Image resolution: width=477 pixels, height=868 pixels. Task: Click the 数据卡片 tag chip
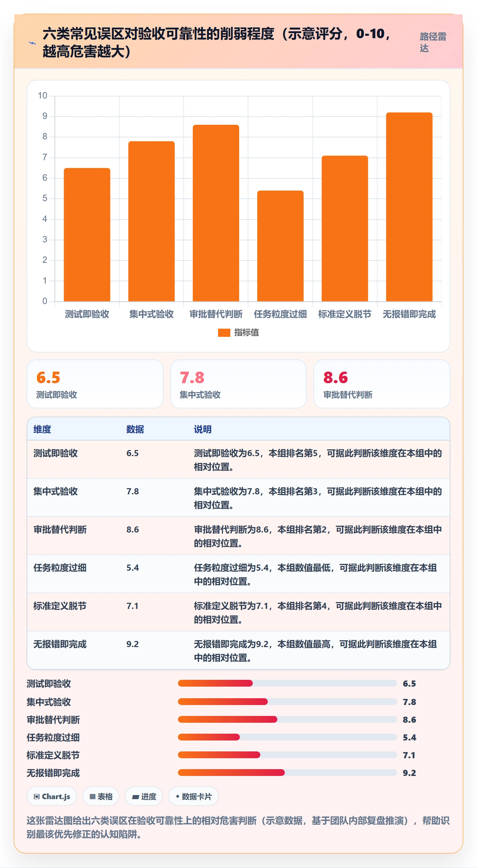[194, 796]
